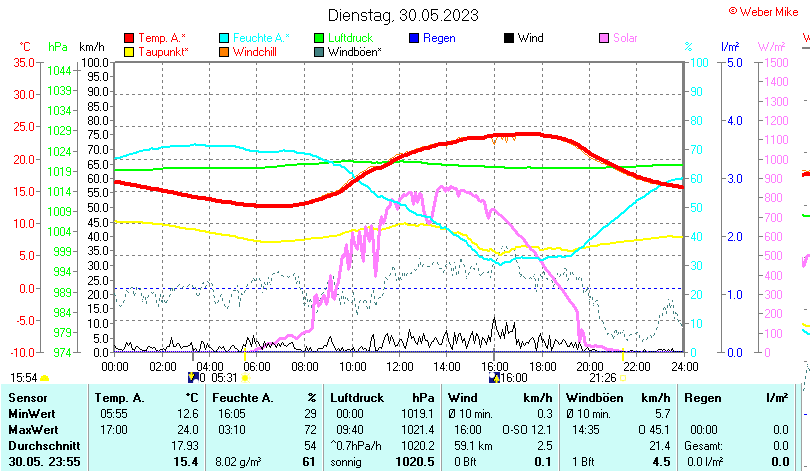Click the 'Windböen*' legend label
Screen dimensions: 810x471
tap(355, 52)
